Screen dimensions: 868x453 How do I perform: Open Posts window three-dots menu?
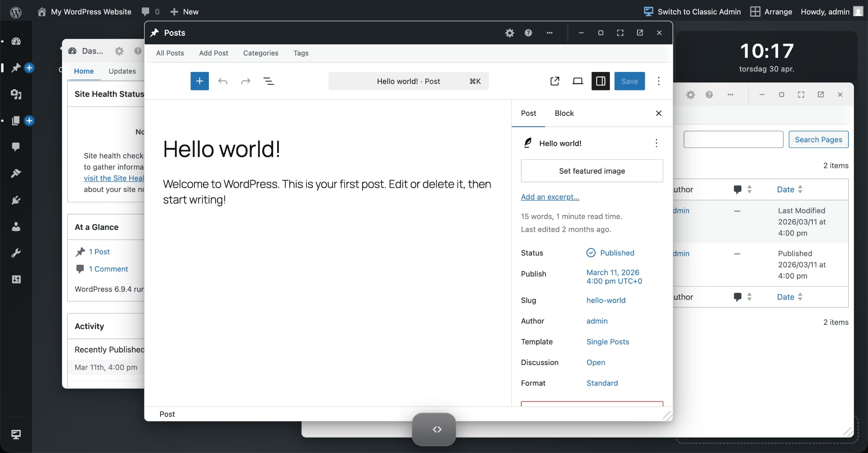coord(549,33)
